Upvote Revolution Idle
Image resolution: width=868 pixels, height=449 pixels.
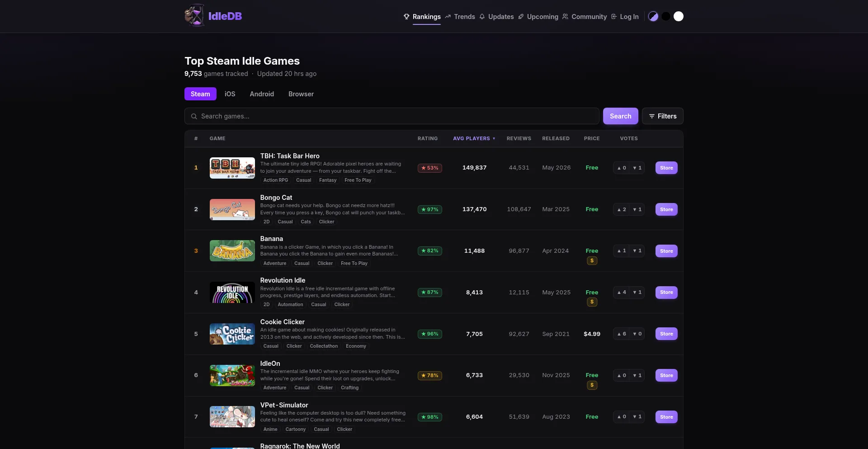pos(622,292)
